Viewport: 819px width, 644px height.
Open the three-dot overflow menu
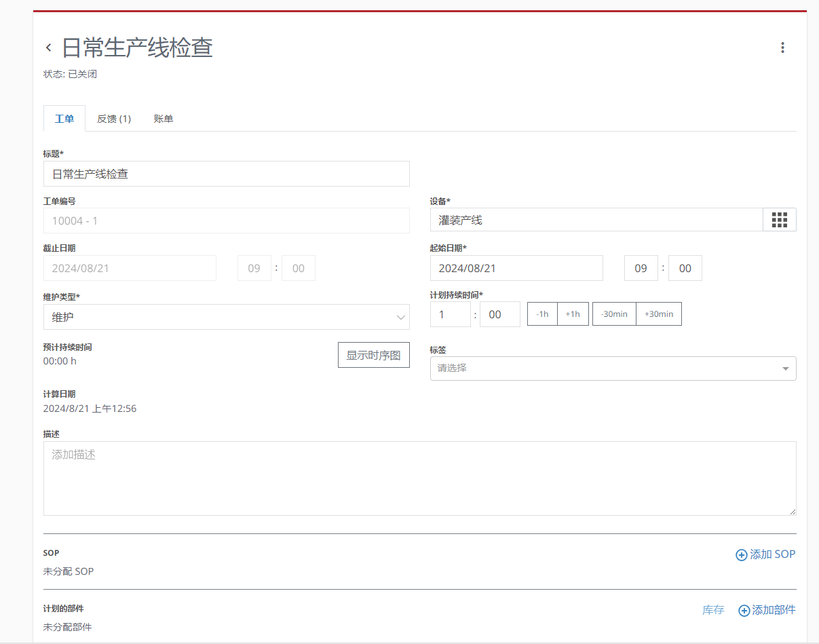coord(783,48)
